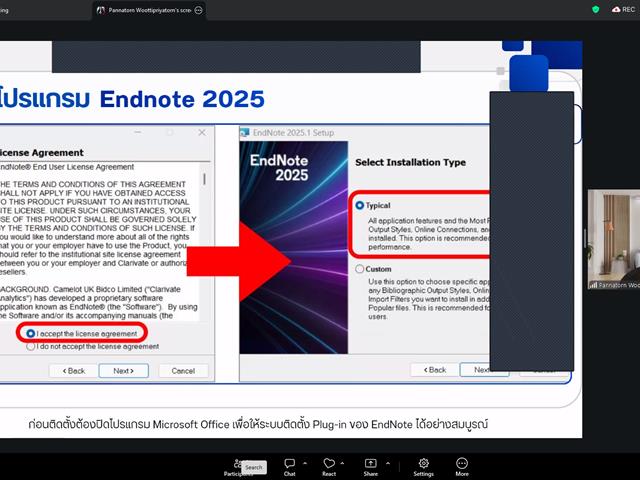
Task: Choose the Typical installation type
Action: [359, 205]
